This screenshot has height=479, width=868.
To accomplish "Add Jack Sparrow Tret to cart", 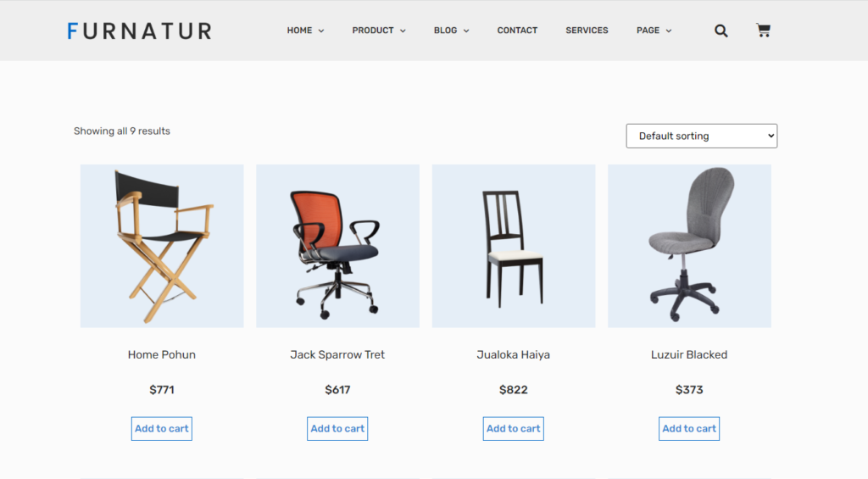I will (337, 429).
